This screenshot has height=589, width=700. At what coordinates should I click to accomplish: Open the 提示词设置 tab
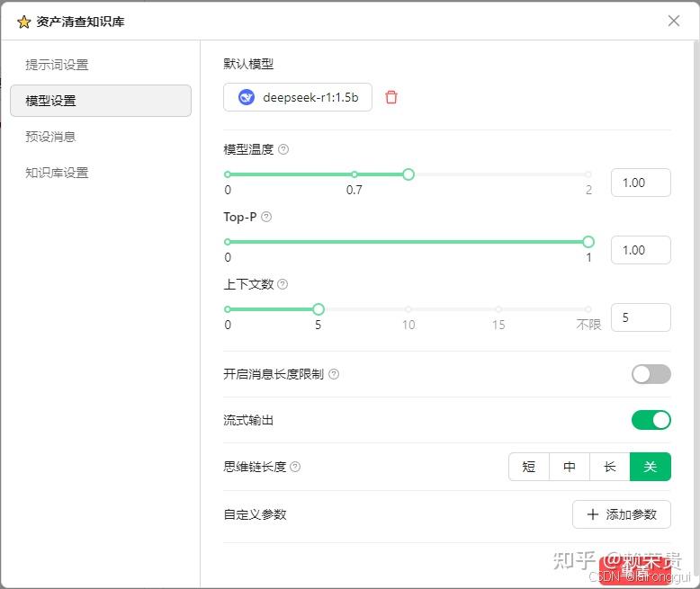pyautogui.click(x=57, y=65)
